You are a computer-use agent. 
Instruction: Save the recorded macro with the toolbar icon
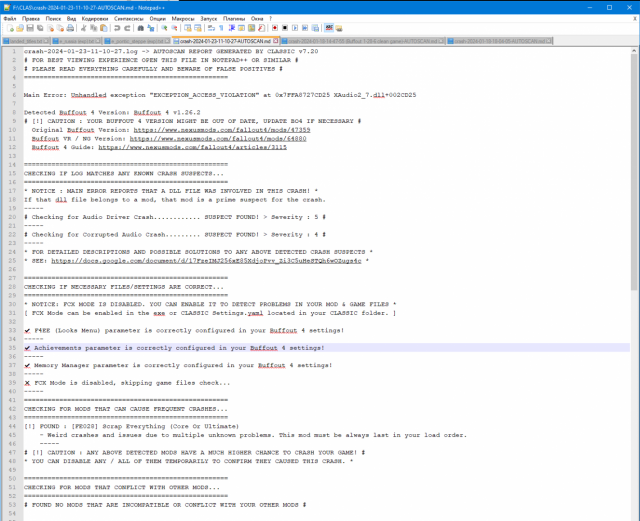pos(315,28)
